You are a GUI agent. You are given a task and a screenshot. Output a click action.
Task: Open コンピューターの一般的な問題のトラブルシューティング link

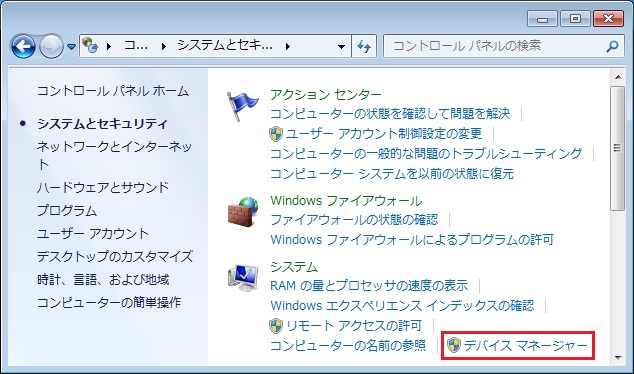point(426,154)
